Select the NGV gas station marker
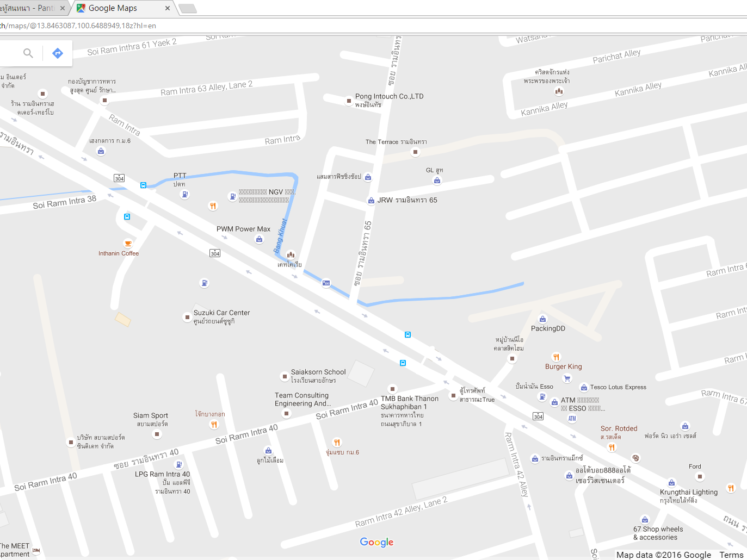This screenshot has height=560, width=747. pos(233,196)
